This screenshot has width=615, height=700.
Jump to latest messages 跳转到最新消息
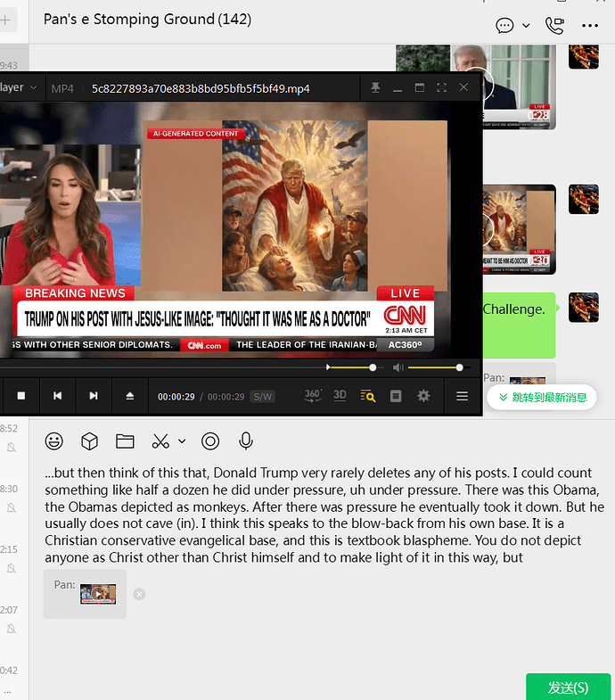[x=542, y=398]
